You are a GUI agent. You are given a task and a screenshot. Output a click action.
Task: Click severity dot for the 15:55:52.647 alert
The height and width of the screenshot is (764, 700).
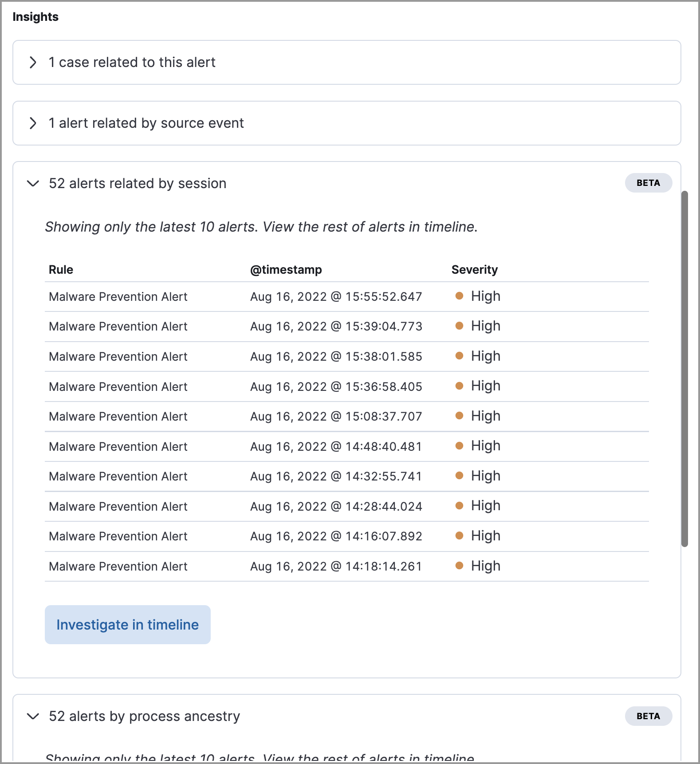460,296
